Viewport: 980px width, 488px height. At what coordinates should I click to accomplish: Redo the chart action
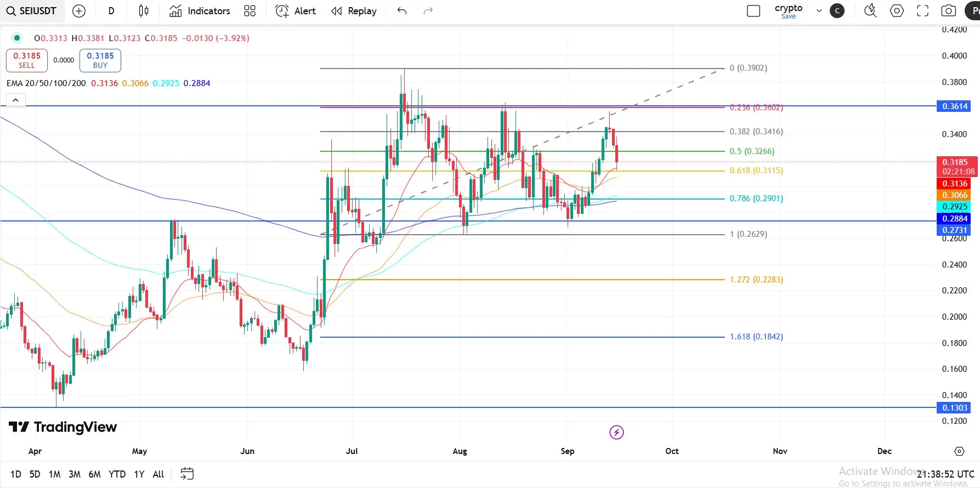(428, 11)
